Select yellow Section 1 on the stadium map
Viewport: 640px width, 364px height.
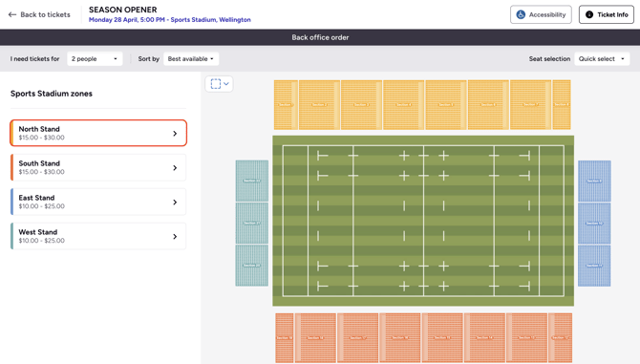[286, 105]
